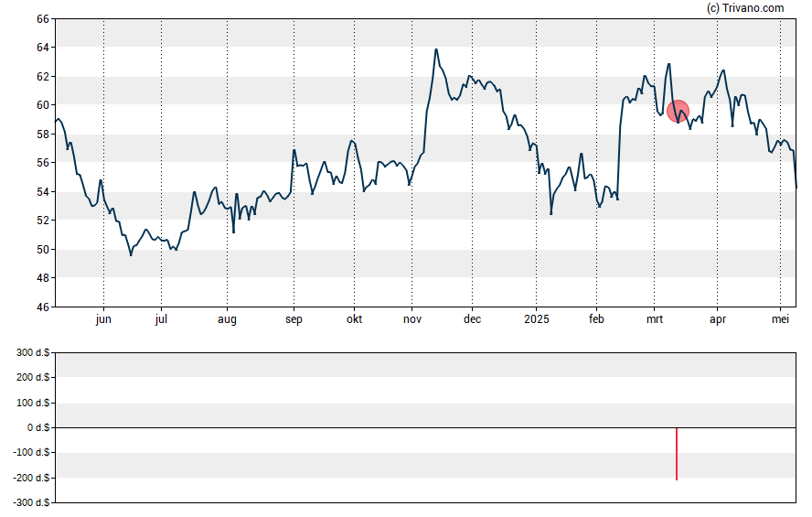The image size is (812, 517).
Task: Click the 52 price axis label
Action: click(43, 221)
